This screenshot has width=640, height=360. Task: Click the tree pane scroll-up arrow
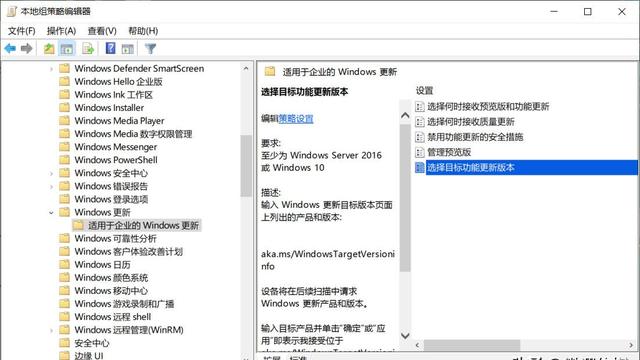point(246,68)
